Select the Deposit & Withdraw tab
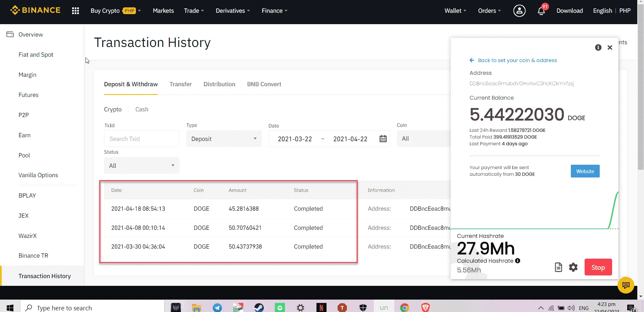 pos(131,84)
